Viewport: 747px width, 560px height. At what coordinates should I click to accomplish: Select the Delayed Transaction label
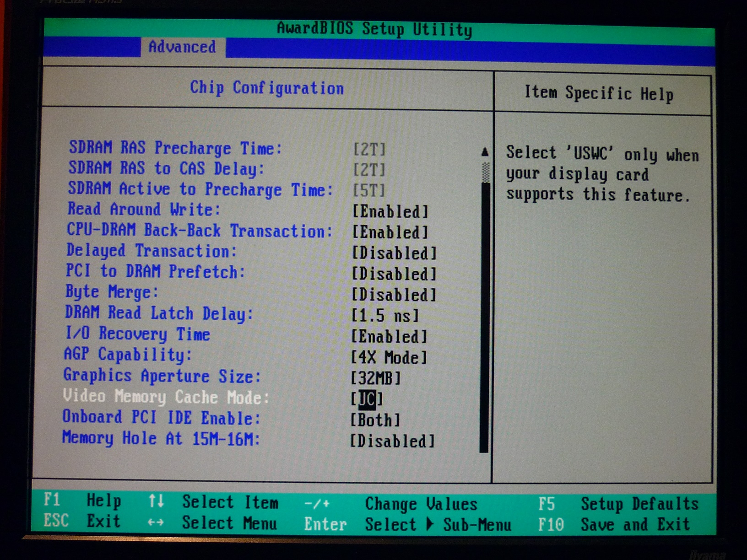point(152,251)
